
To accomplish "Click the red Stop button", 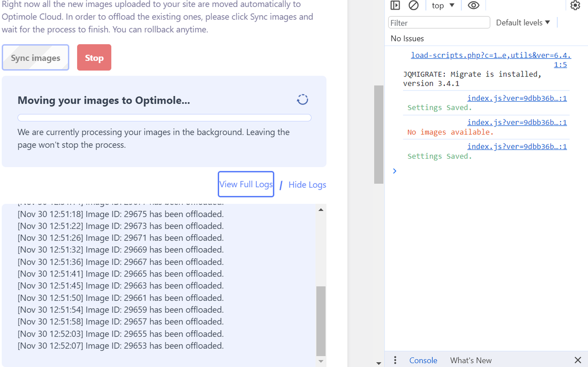I will tap(94, 57).
